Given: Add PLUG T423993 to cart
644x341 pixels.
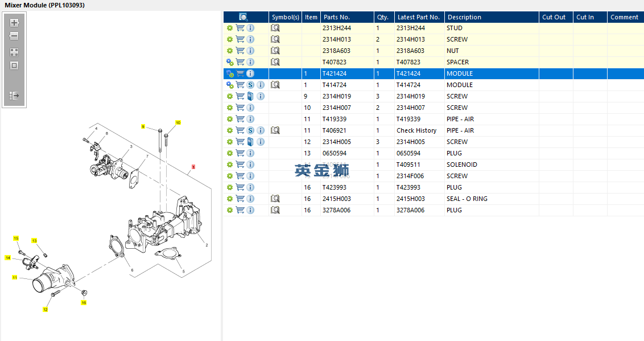Looking at the screenshot, I should [240, 187].
